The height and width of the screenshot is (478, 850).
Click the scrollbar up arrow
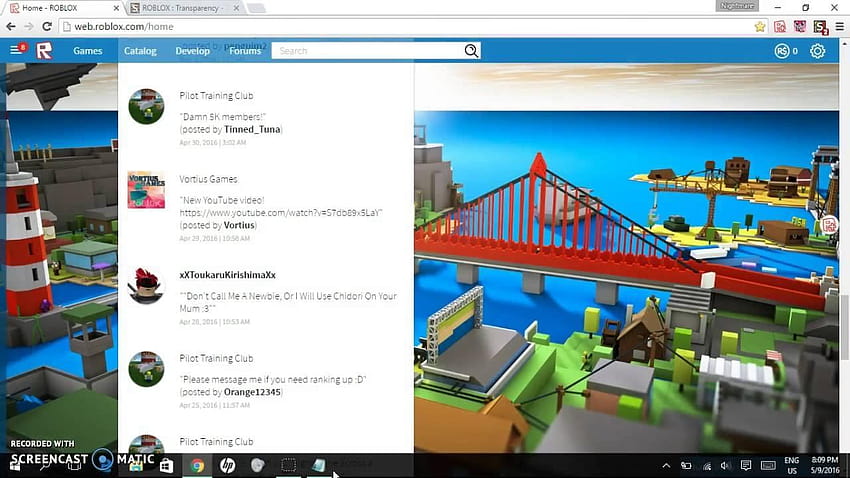coord(845,43)
